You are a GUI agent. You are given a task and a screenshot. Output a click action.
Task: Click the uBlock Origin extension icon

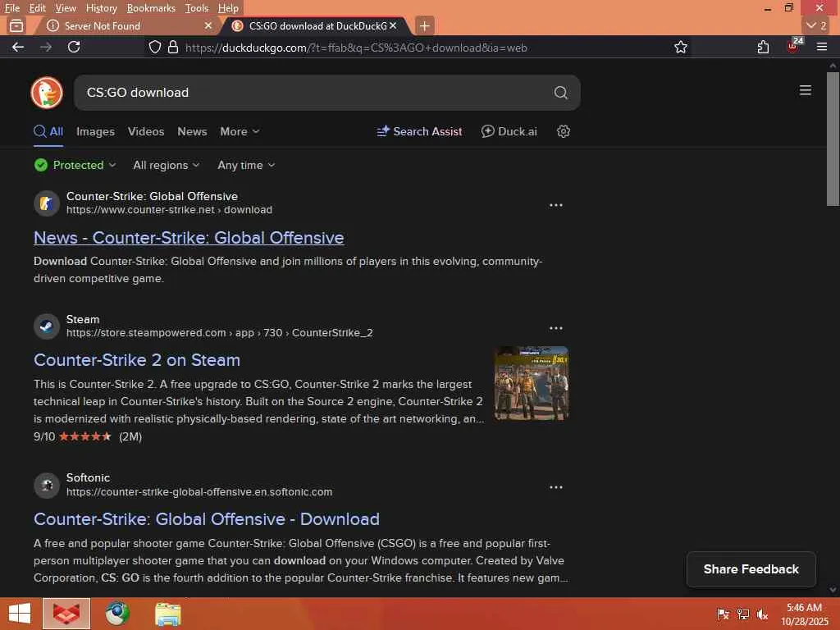tap(793, 46)
